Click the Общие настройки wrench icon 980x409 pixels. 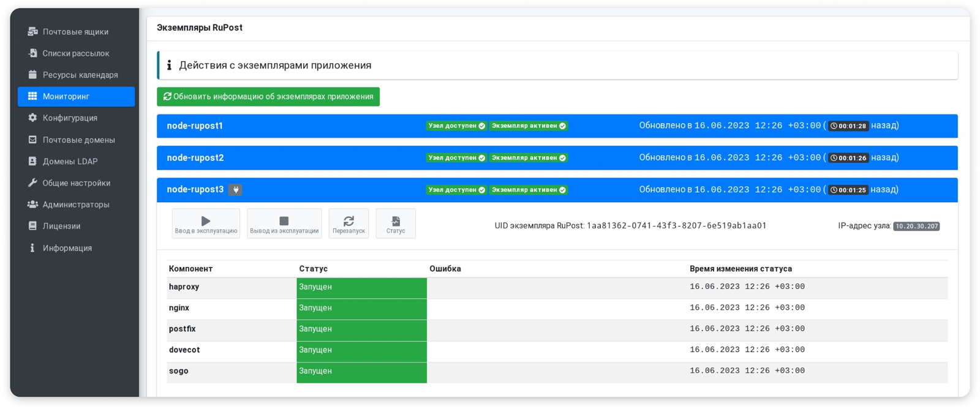coord(32,183)
